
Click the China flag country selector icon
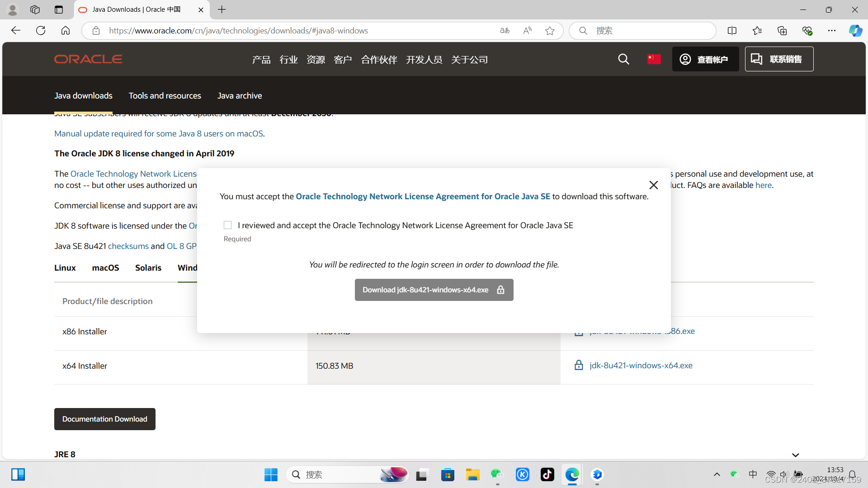click(x=654, y=59)
